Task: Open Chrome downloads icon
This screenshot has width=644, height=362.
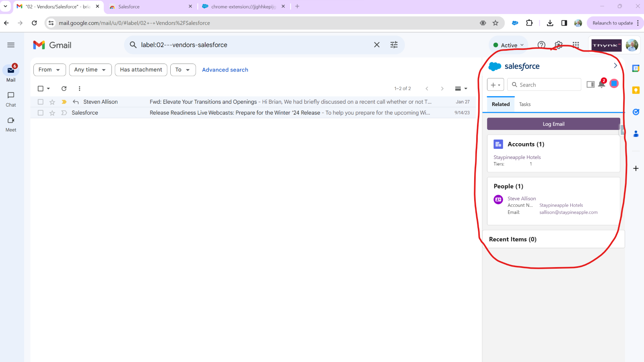Action: (x=550, y=23)
